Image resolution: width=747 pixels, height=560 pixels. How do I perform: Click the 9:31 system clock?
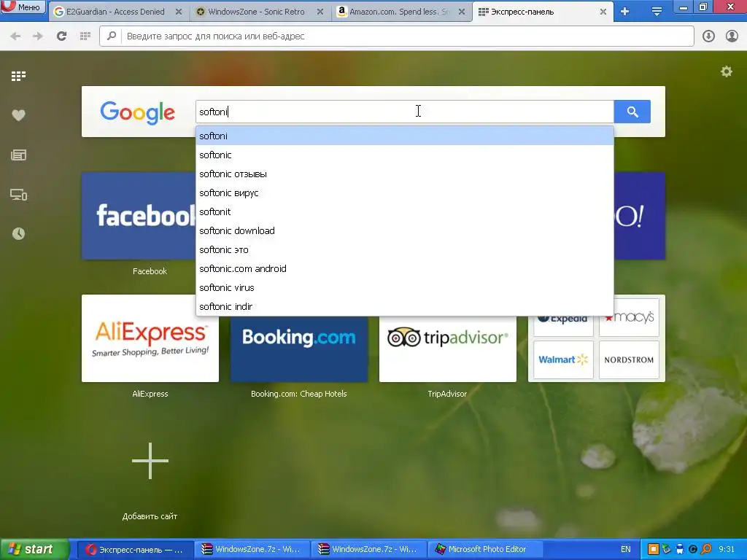pos(727,550)
